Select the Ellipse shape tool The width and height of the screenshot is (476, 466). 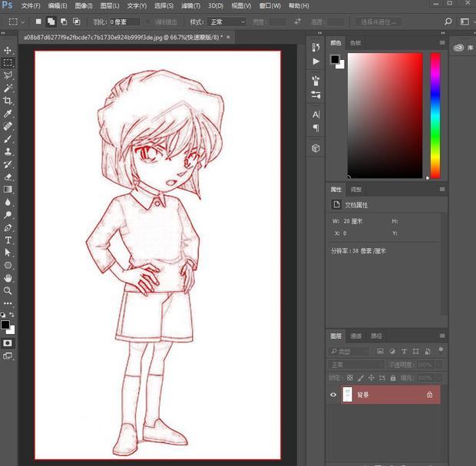[8, 266]
